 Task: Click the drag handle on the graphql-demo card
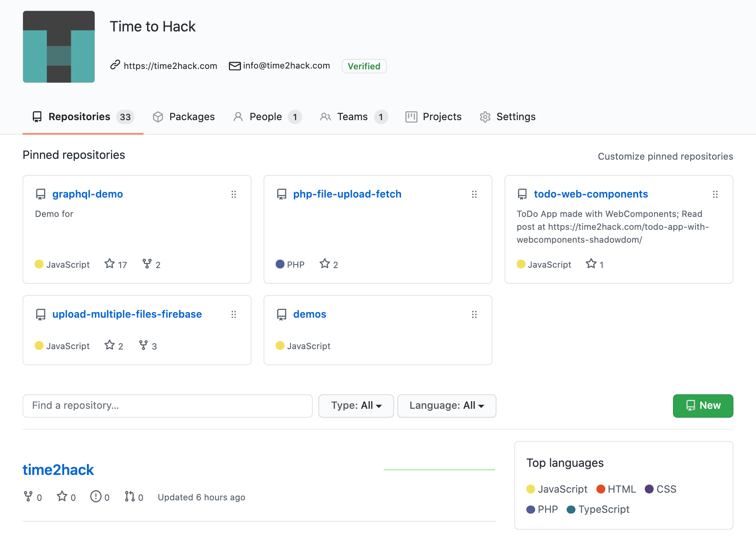coord(234,194)
